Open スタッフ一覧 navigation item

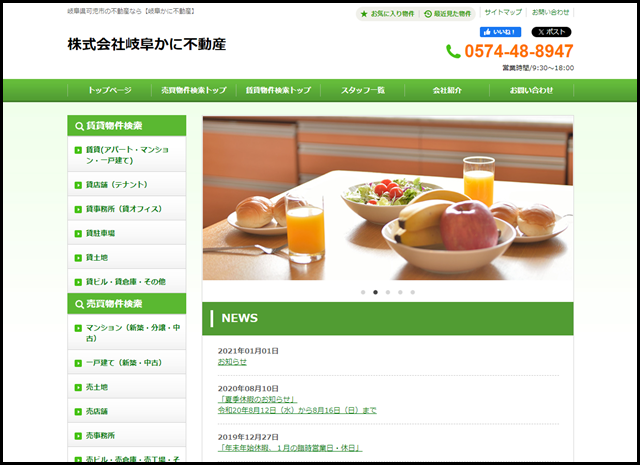tap(363, 90)
